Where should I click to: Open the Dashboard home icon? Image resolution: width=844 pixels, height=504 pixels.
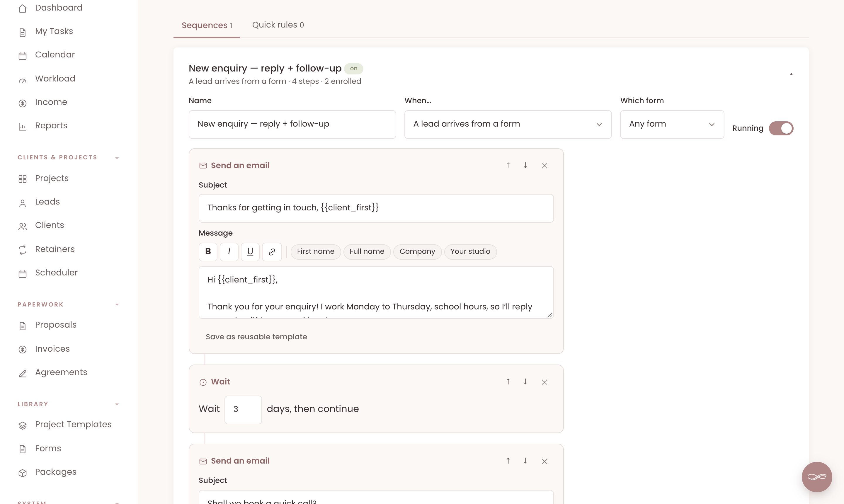[x=22, y=8]
